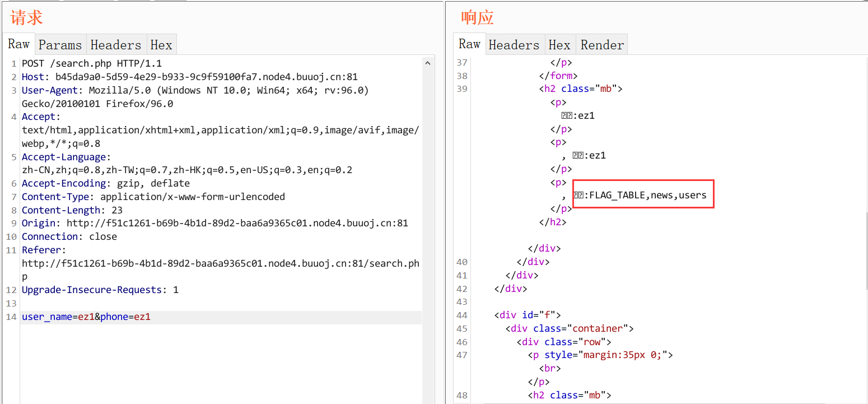The image size is (868, 404).
Task: Click the <div class="row"> line
Action: pyautogui.click(x=564, y=342)
